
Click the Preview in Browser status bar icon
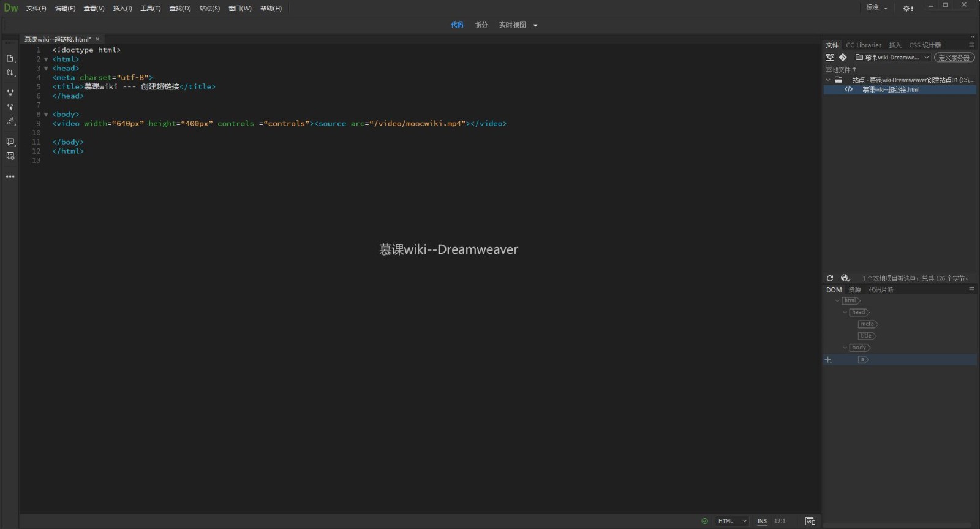coord(810,521)
